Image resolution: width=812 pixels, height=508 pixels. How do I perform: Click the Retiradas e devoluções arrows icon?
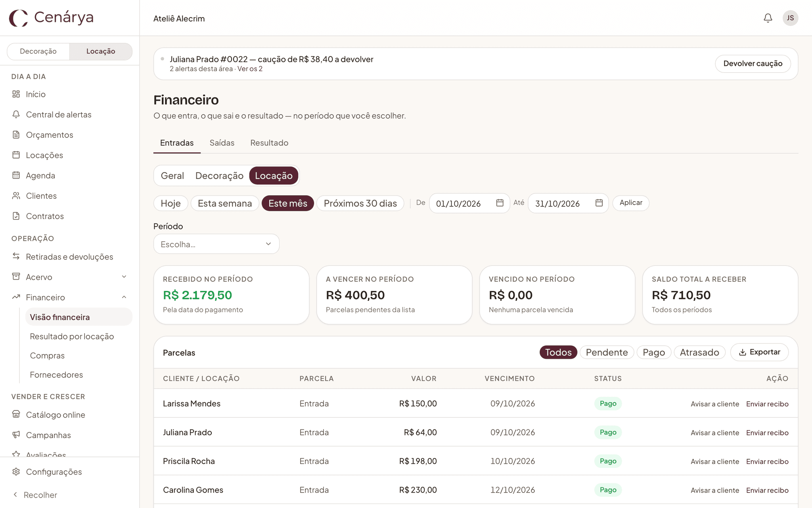pyautogui.click(x=16, y=256)
